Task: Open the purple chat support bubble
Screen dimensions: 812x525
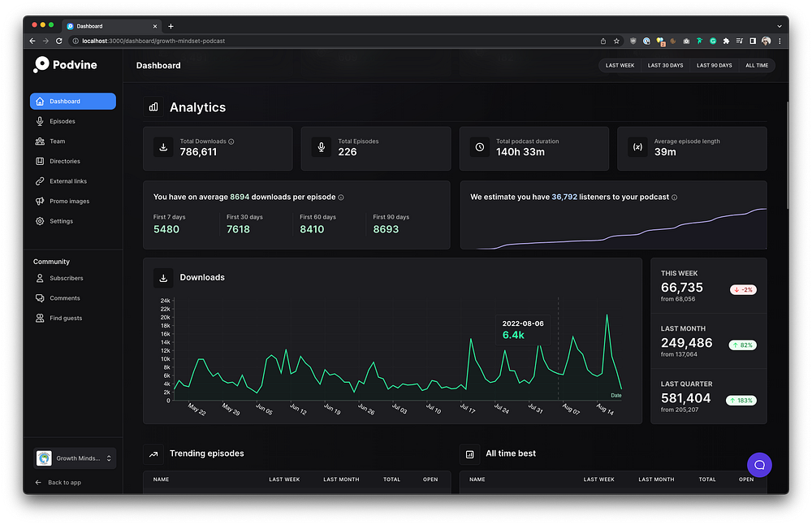Action: [759, 465]
